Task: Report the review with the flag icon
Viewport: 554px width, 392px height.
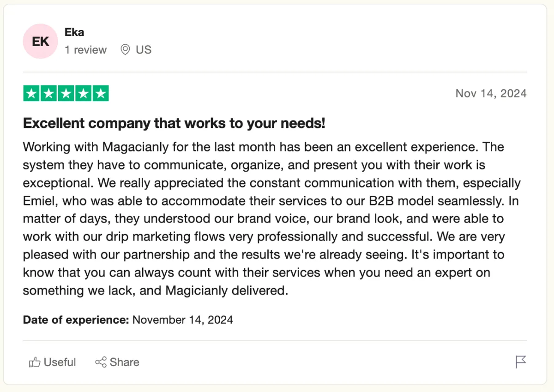Action: point(521,362)
